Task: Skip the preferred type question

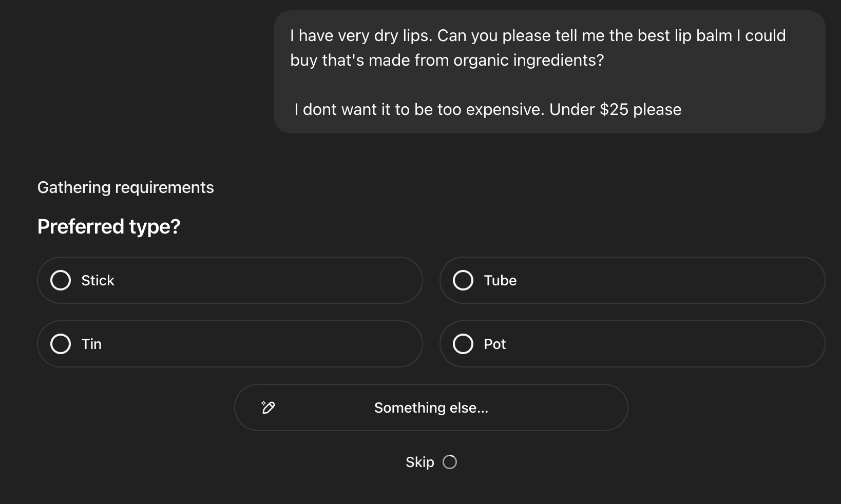Action: click(419, 462)
